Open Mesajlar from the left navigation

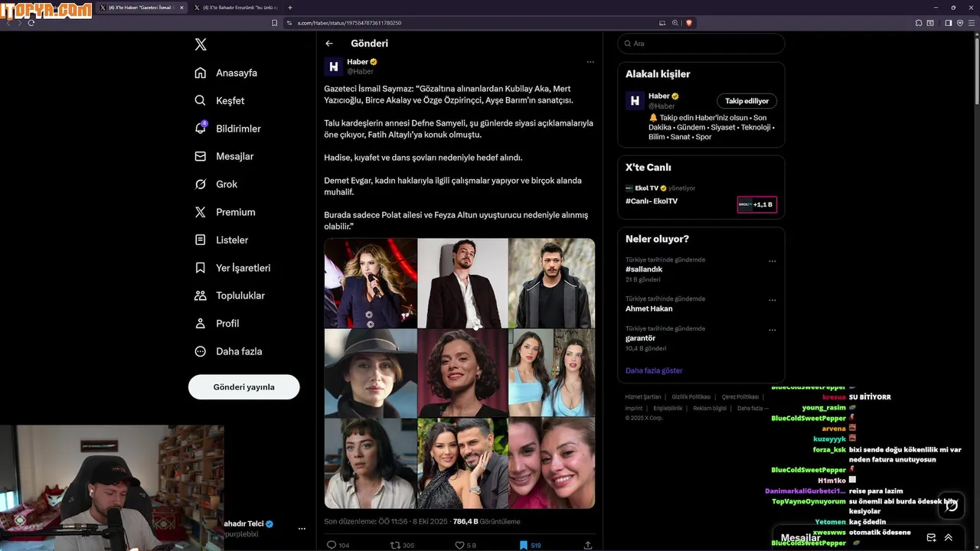pos(224,156)
